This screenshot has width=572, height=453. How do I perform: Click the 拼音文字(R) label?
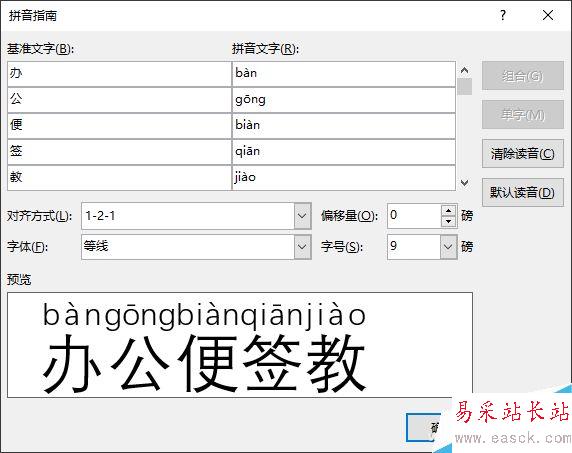coord(265,49)
